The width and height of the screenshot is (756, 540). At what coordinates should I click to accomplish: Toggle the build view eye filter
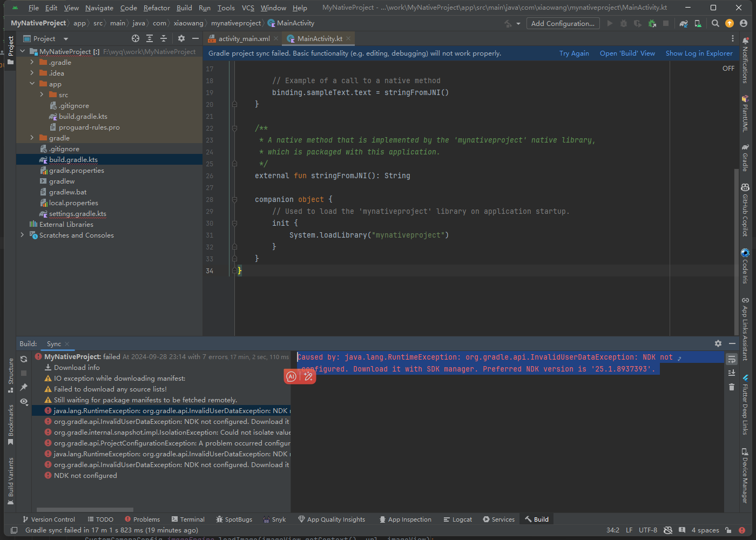pos(24,402)
